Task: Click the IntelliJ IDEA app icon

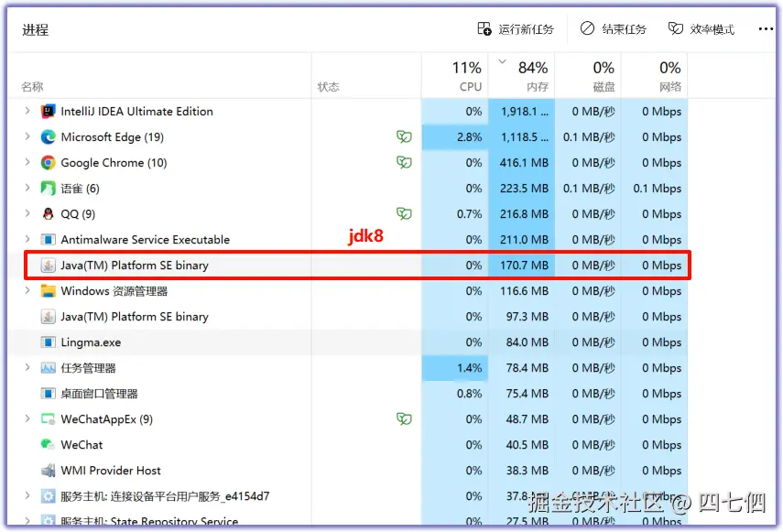Action: point(48,112)
